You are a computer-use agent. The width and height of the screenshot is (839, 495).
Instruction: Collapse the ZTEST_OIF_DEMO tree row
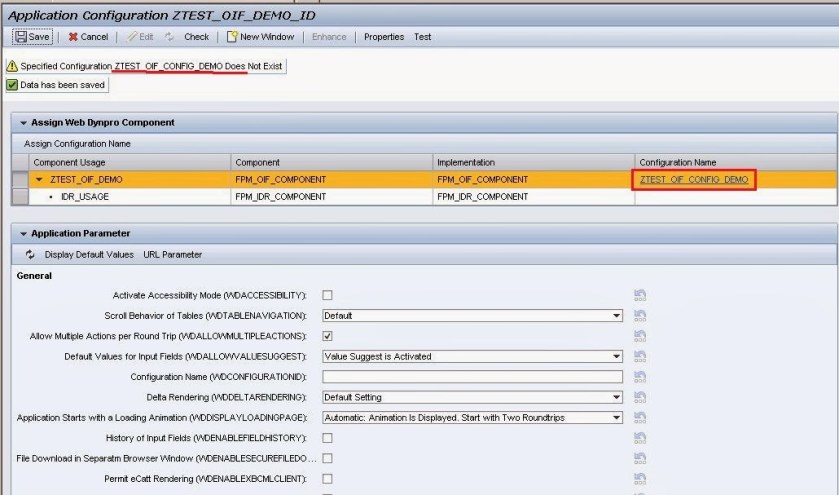(39, 180)
